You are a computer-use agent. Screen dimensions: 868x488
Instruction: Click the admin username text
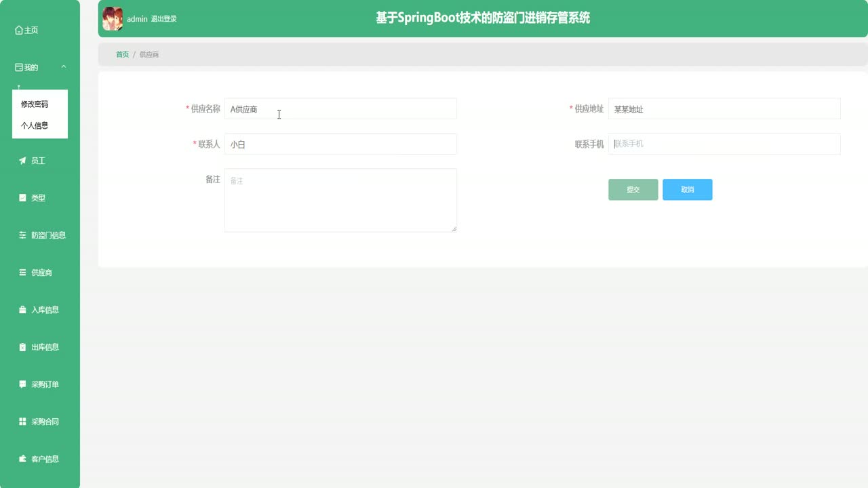tap(137, 19)
